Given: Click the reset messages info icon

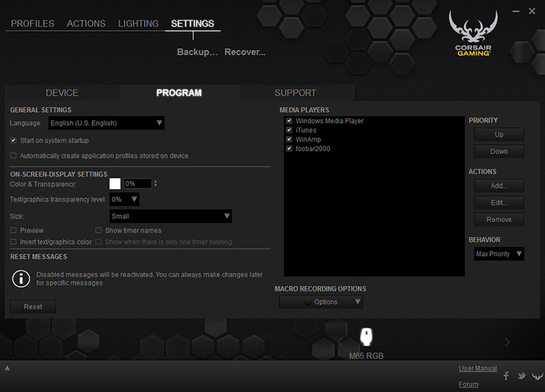Looking at the screenshot, I should pos(21,279).
